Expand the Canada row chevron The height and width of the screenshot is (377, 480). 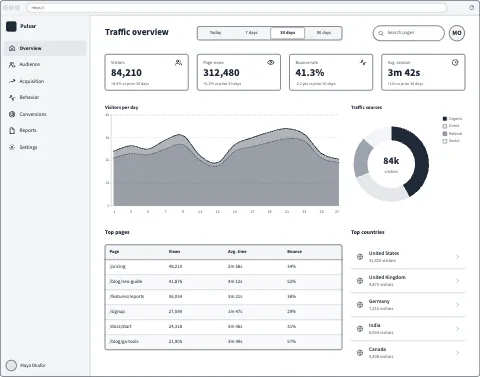pyautogui.click(x=457, y=353)
